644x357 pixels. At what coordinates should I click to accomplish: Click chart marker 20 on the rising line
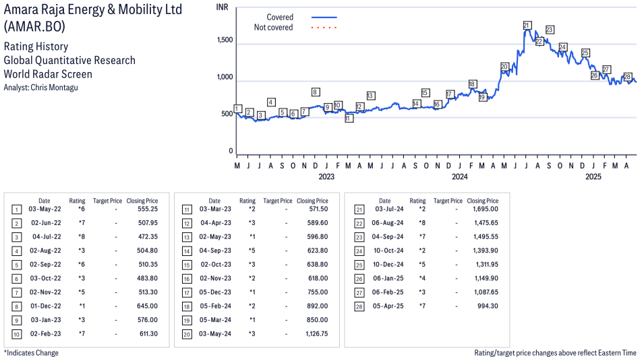[505, 67]
